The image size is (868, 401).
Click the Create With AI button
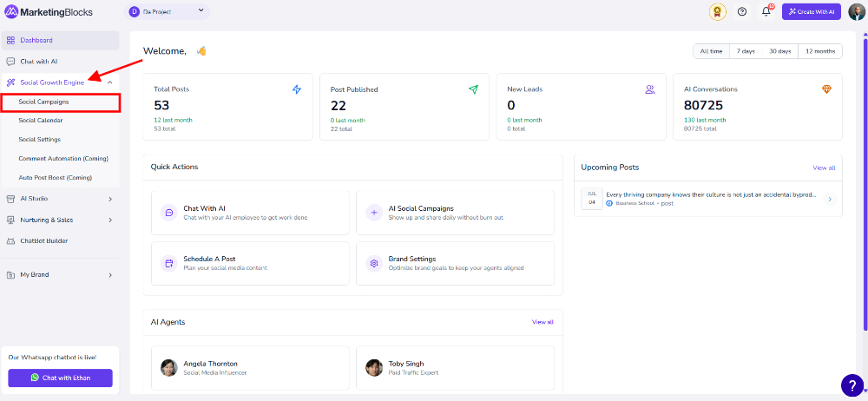[812, 11]
